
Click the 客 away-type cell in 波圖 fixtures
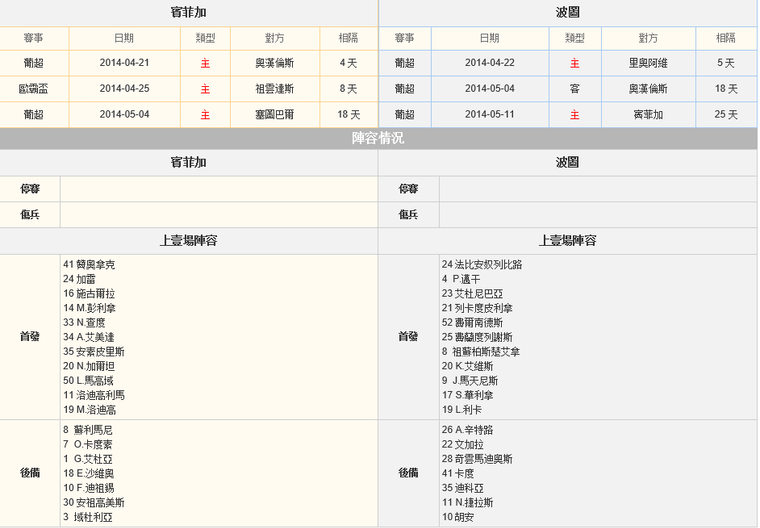(574, 89)
